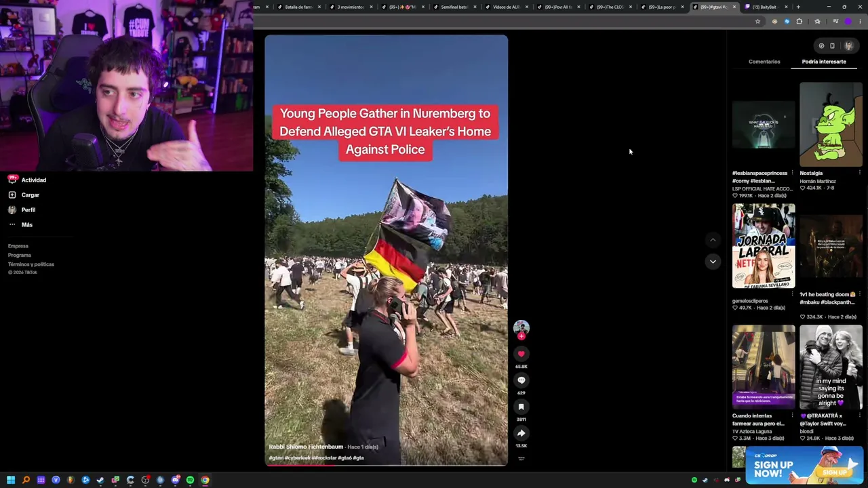
Task: Open the Programa footer link
Action: click(20, 255)
